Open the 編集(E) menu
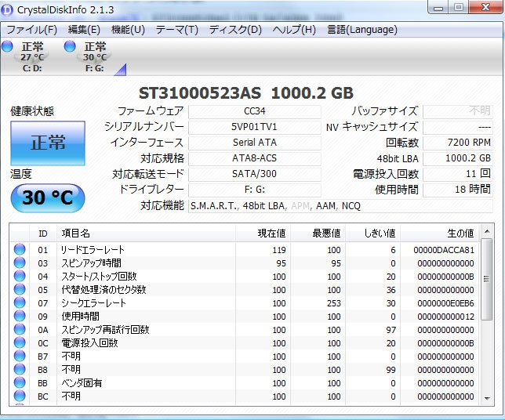505x420 pixels. point(84,30)
